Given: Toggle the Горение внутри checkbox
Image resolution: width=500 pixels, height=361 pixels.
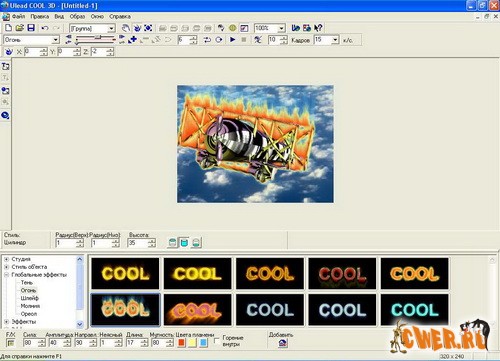Looking at the screenshot, I should click(217, 341).
